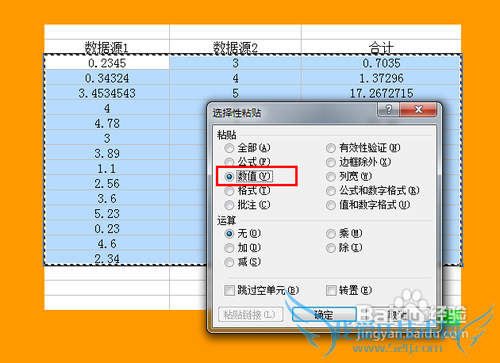Select cell containing 5.23

point(107,213)
